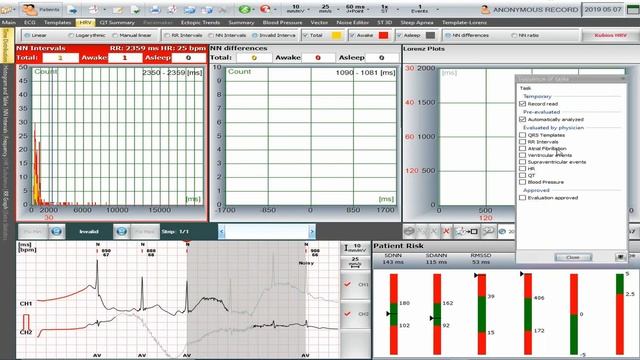This screenshot has width=640, height=360.
Task: Click the blue arrow export icon
Action: [73, 9]
